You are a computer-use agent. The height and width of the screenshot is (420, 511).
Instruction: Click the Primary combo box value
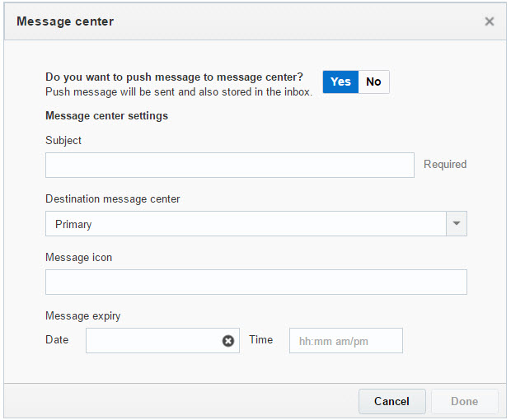[x=245, y=224]
